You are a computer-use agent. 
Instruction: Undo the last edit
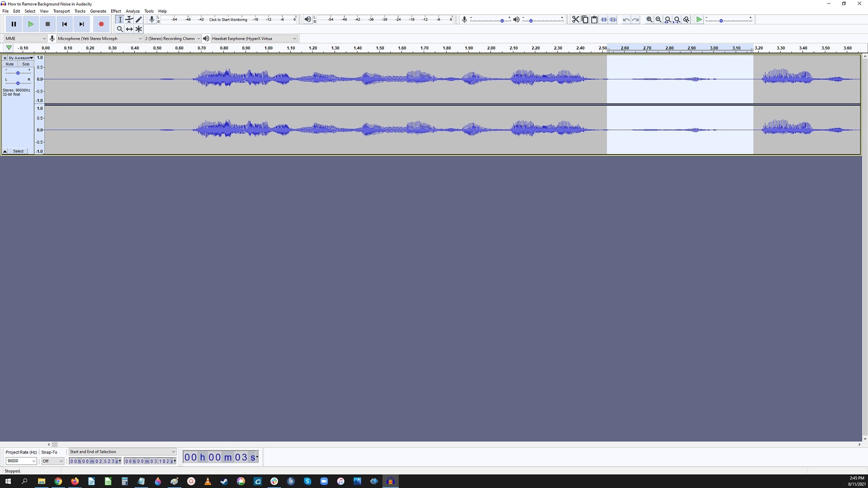click(x=626, y=19)
